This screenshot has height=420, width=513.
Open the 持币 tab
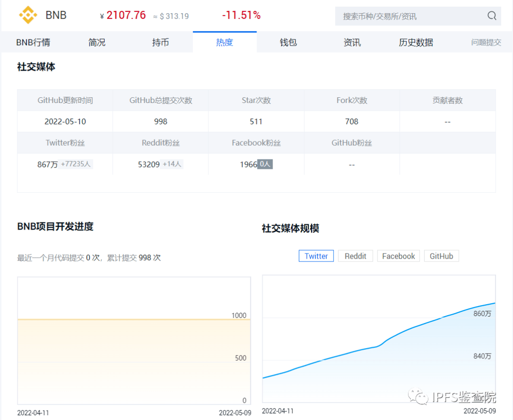[x=161, y=42]
